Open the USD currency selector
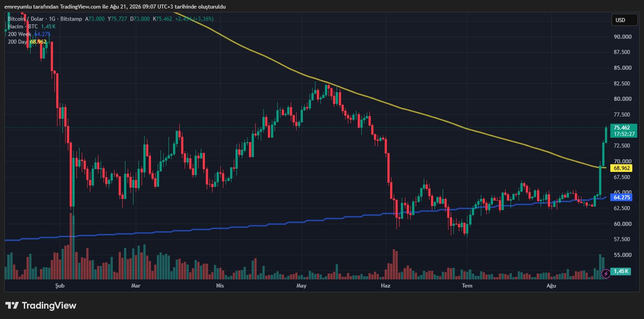Viewport: 644px width, 319px height. coord(624,20)
